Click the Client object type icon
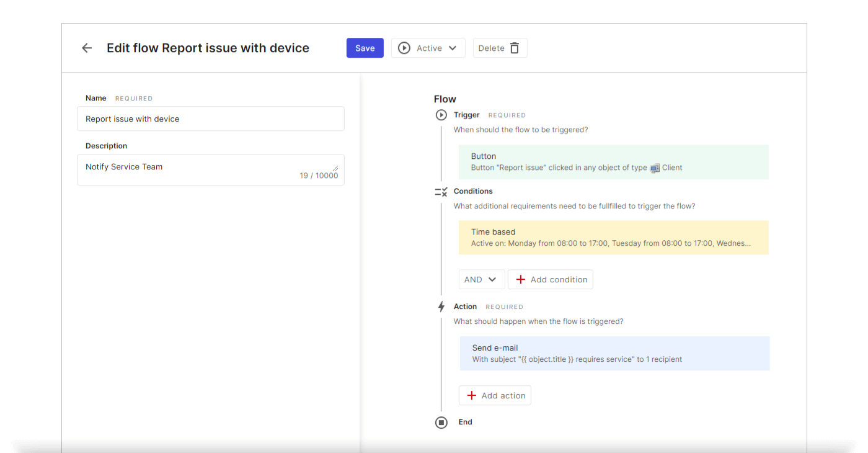Image resolution: width=868 pixels, height=453 pixels. pos(655,168)
